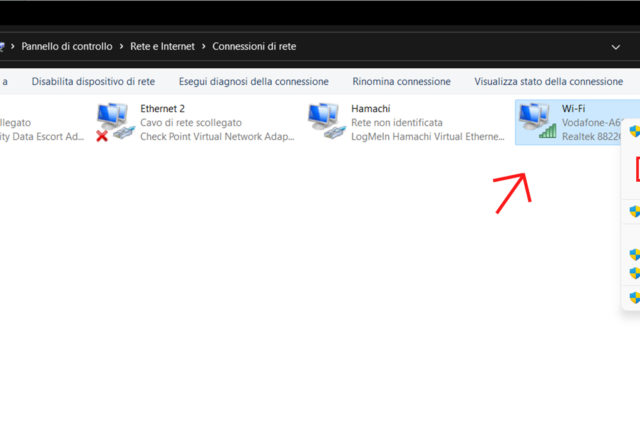Screen dimensions: 640x426
Task: Click the 'Rete non identificata' status text
Action: 397,122
